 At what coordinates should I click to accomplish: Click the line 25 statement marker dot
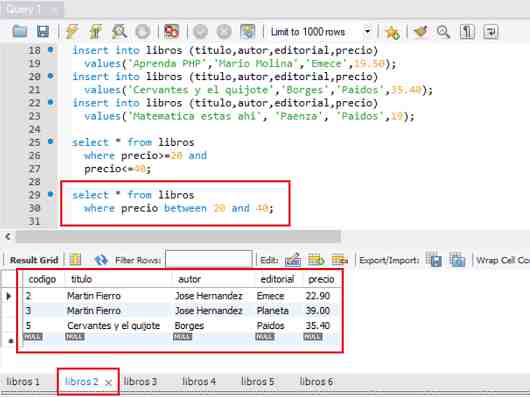pyautogui.click(x=51, y=141)
